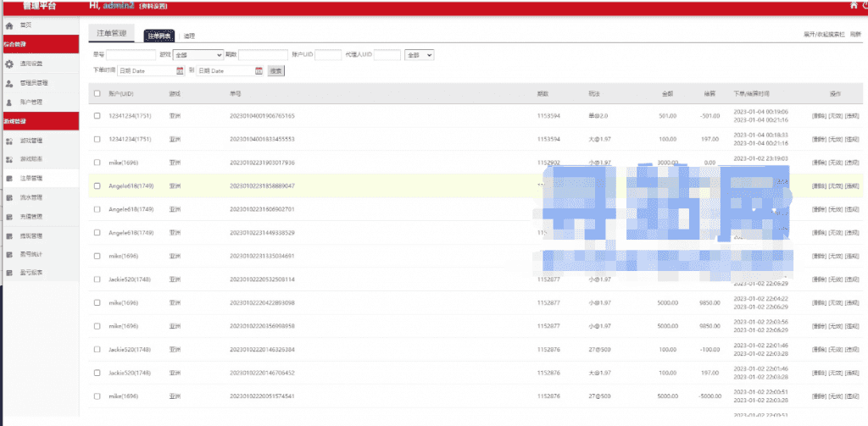
Task: Switch to the 注单列表 tab
Action: (159, 36)
